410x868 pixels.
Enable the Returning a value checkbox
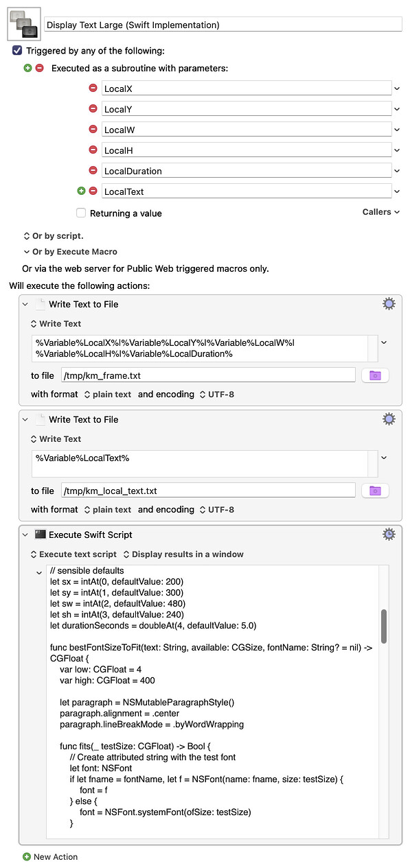click(80, 213)
